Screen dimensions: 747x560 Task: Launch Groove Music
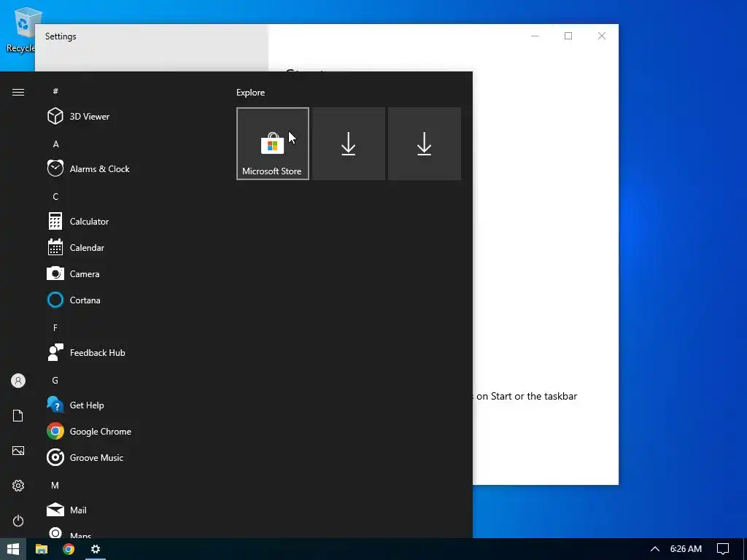click(128, 458)
